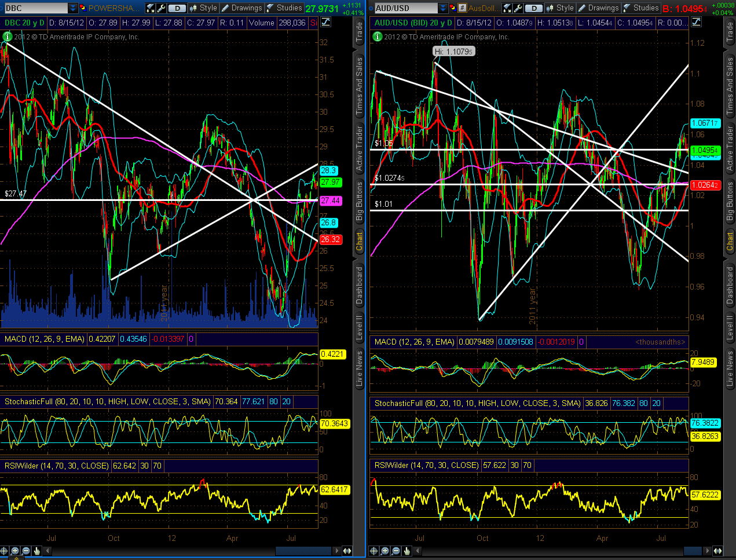Click the zoom-out icon under AUD/USD chart
The width and height of the screenshot is (736, 560).
pyautogui.click(x=396, y=551)
